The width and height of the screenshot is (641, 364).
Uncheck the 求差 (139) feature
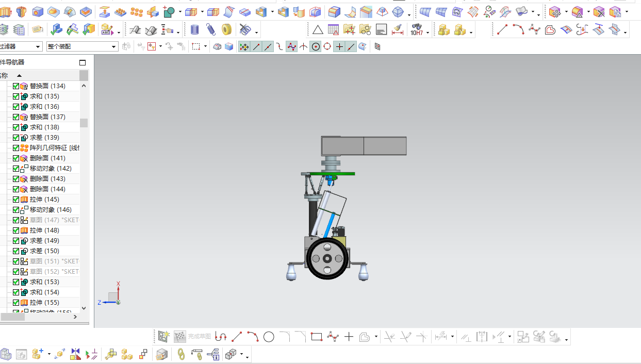[x=16, y=138]
